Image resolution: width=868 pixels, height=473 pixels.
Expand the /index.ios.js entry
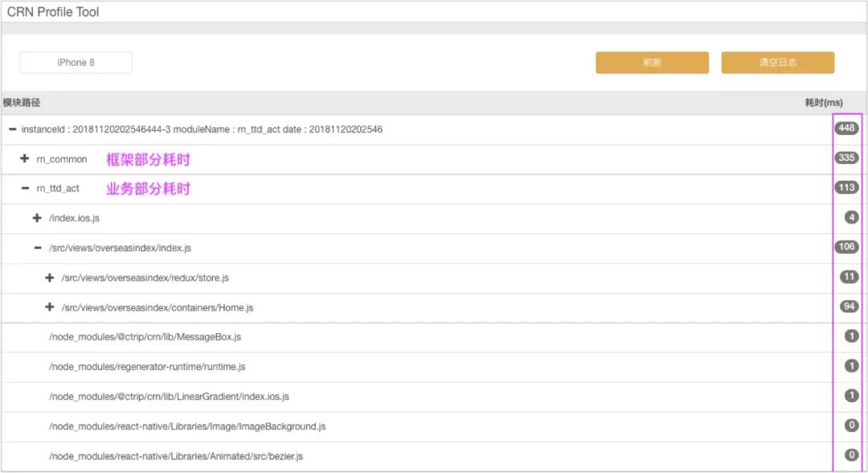[x=37, y=218]
